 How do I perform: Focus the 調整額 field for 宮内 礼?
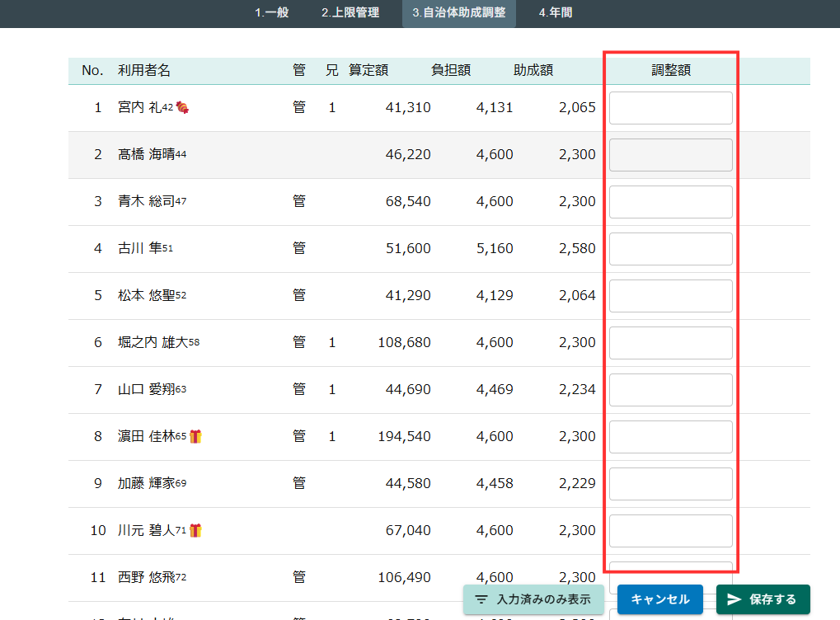(x=670, y=108)
